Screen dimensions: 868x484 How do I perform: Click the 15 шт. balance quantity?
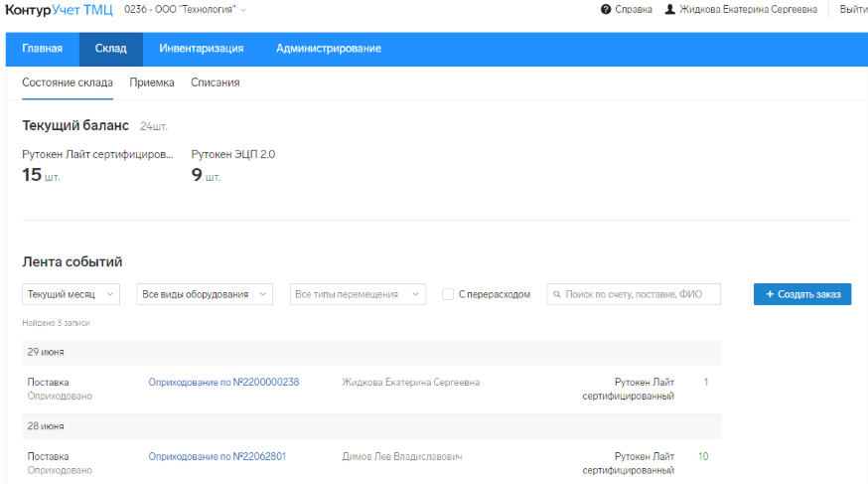point(41,175)
